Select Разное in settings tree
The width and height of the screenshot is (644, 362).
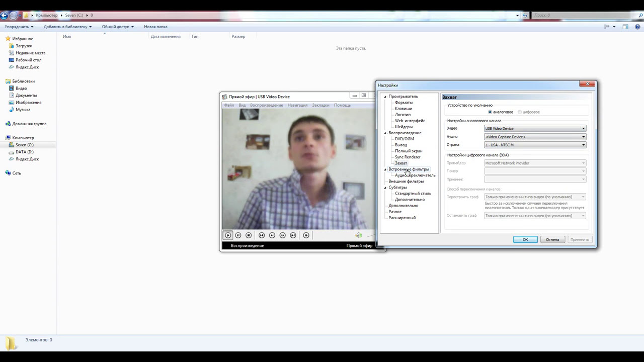click(395, 212)
